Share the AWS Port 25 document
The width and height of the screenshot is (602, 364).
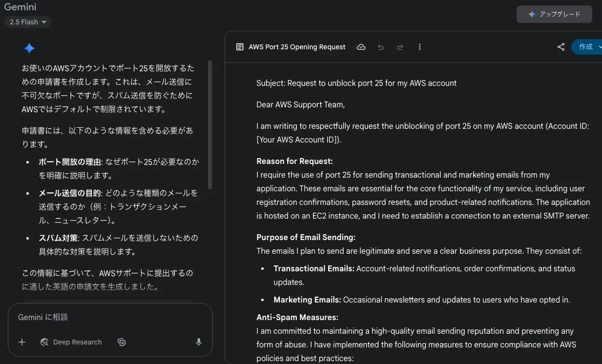560,47
